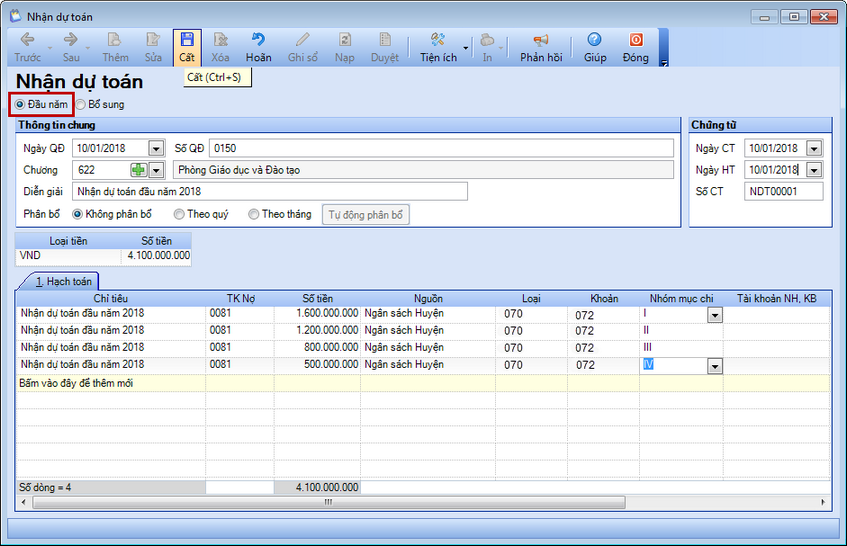This screenshot has height=546, width=847.
Task: Click the Số CT field NDT00001
Action: (x=783, y=192)
